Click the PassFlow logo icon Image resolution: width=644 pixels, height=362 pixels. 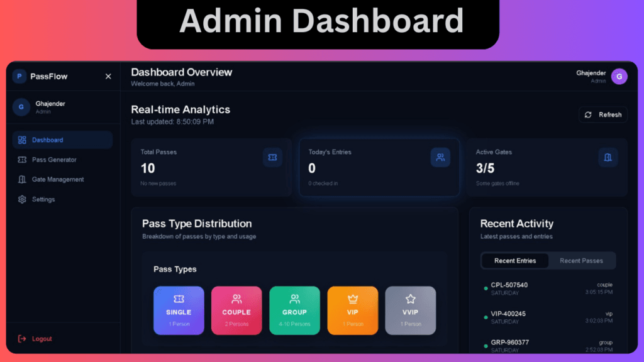[x=19, y=76]
